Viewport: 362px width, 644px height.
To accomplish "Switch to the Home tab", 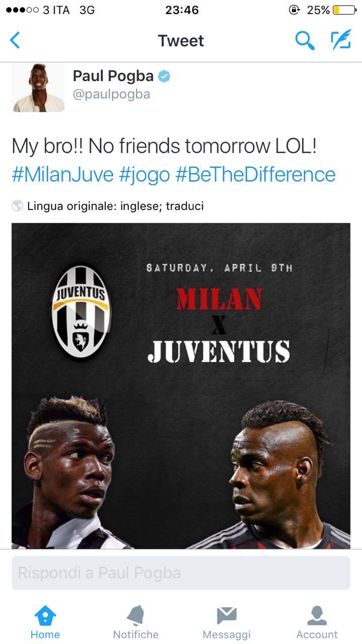I will 45,622.
